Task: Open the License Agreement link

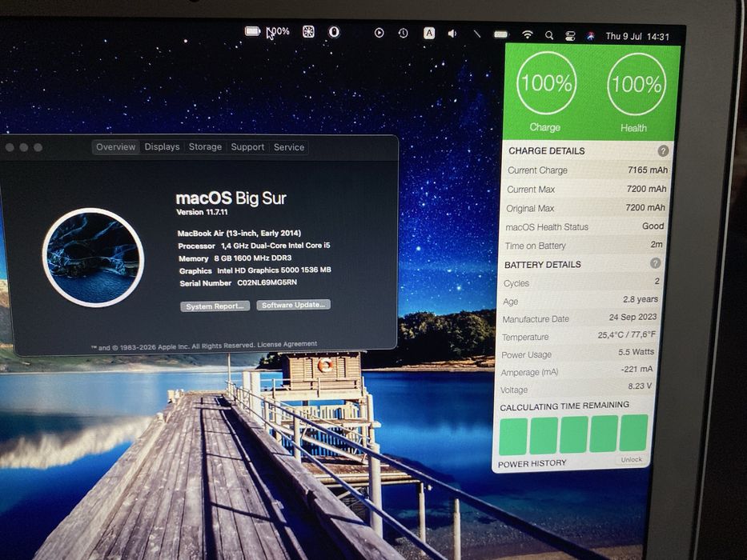Action: [x=287, y=344]
